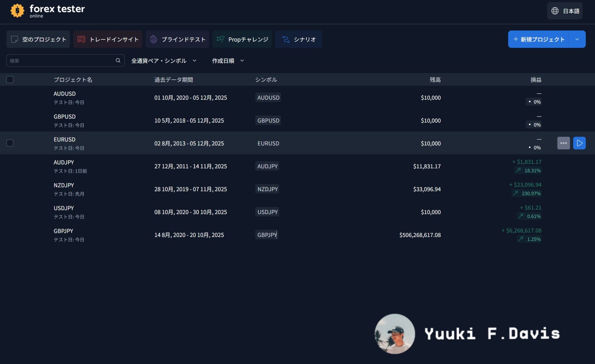Open the search magnifier icon

pos(118,60)
